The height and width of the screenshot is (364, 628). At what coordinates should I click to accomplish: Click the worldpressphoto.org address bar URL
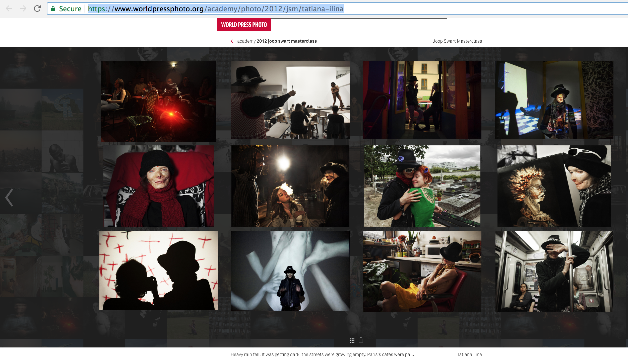(216, 9)
